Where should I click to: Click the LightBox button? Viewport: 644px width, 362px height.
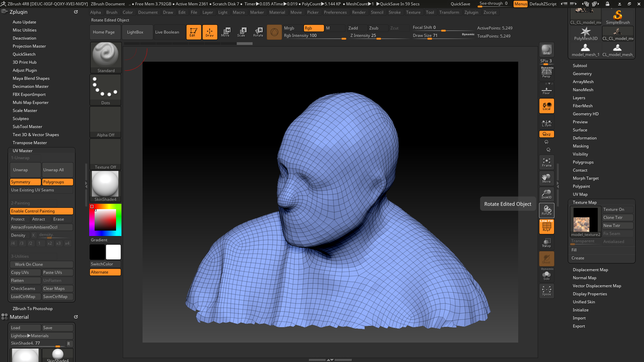coord(137,32)
